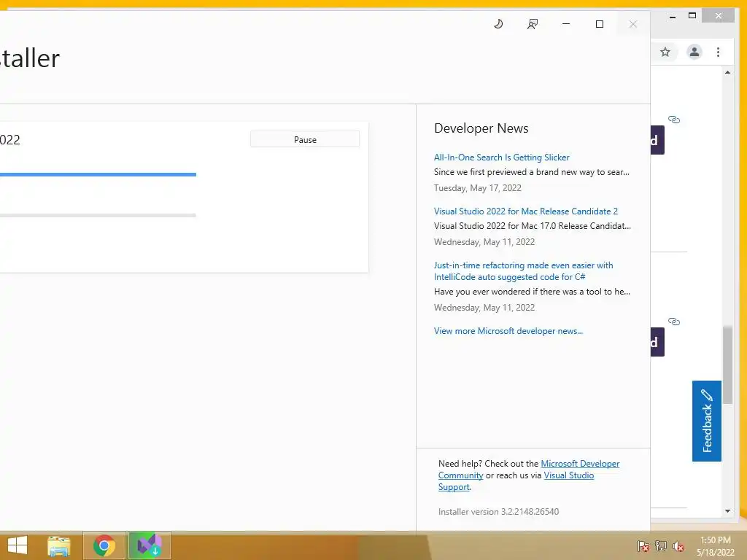Viewport: 747px width, 560px height.
Task: Click the upper link chain icon in Chrome page
Action: [x=673, y=120]
